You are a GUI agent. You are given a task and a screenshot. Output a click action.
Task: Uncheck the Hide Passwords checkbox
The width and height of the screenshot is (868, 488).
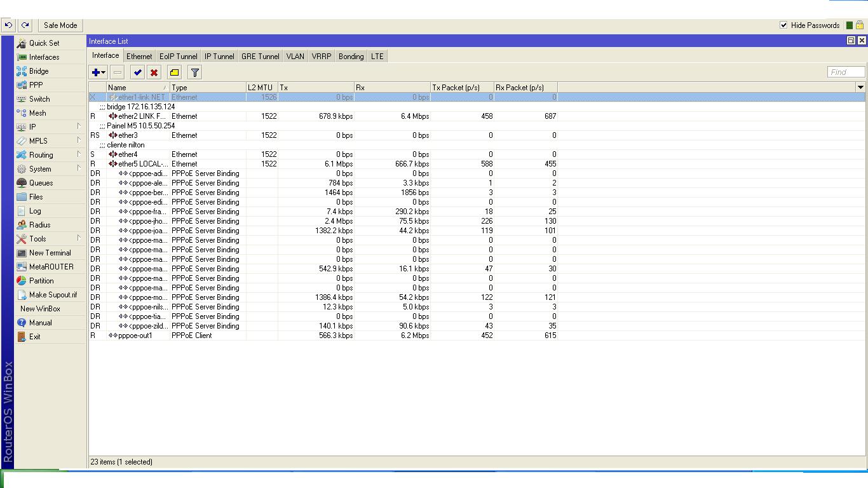tap(783, 25)
